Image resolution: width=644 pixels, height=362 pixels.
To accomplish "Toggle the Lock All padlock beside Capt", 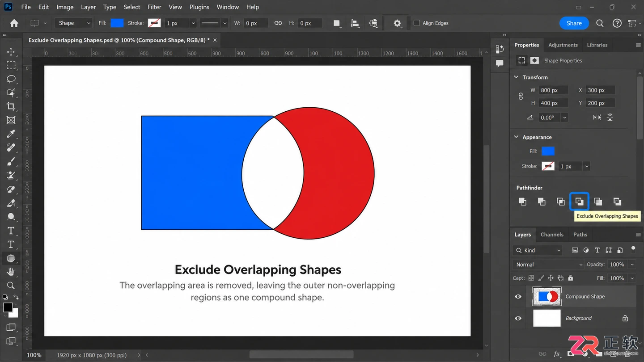I will click(x=570, y=278).
